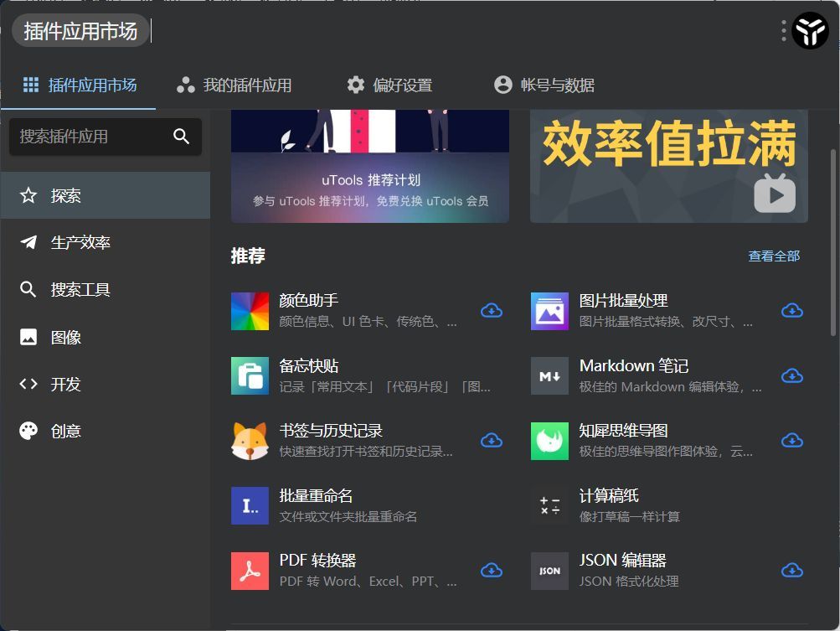The height and width of the screenshot is (631, 840).
Task: Play the video on 效率值拉满 banner
Action: click(775, 194)
